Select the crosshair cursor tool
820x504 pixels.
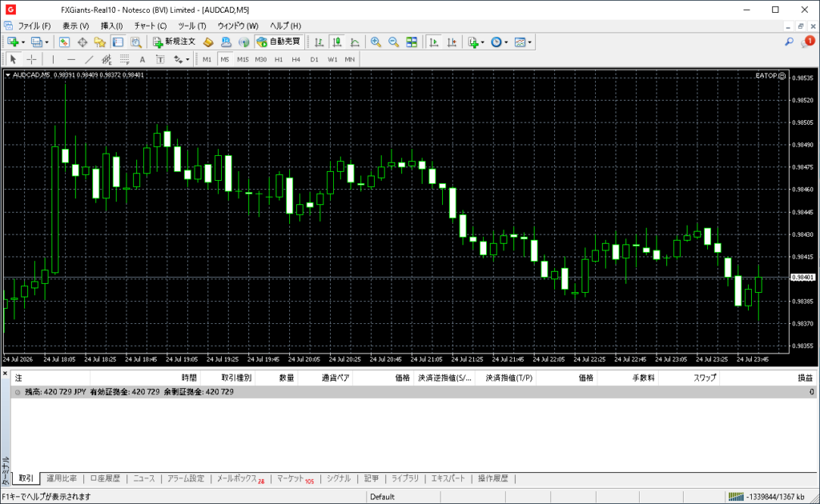pyautogui.click(x=31, y=59)
